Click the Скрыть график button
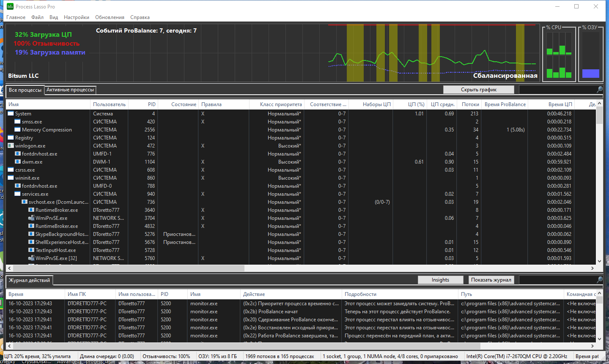Viewport: 609px width, 364px height. (479, 90)
